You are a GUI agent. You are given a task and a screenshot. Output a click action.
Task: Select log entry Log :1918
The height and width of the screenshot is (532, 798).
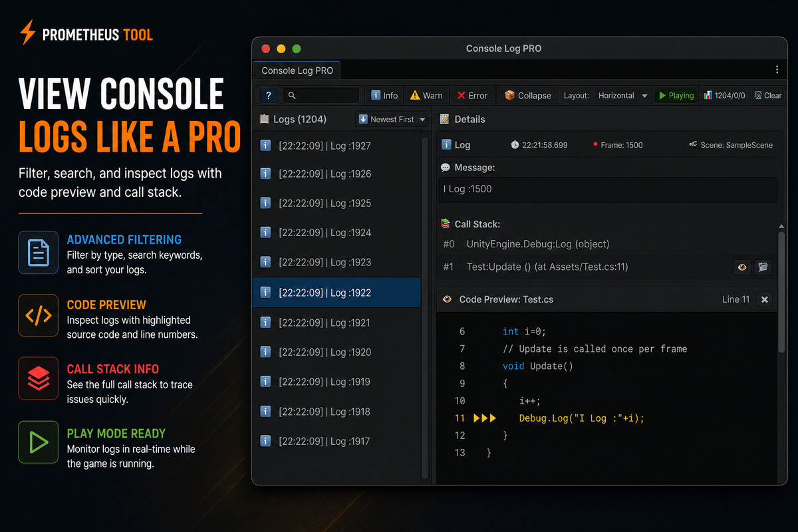(336, 412)
